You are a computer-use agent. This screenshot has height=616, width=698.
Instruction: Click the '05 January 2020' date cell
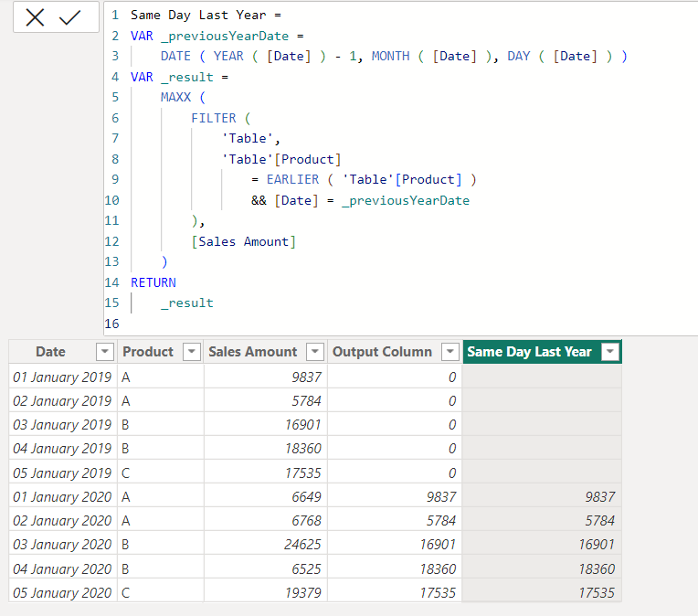coord(62,593)
